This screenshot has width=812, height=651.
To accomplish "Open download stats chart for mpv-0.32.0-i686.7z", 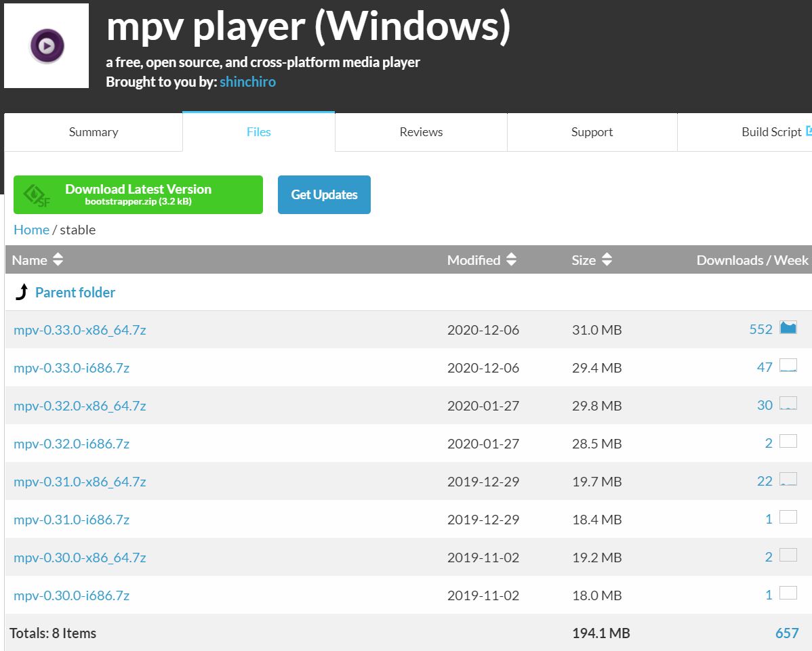I will click(x=788, y=442).
